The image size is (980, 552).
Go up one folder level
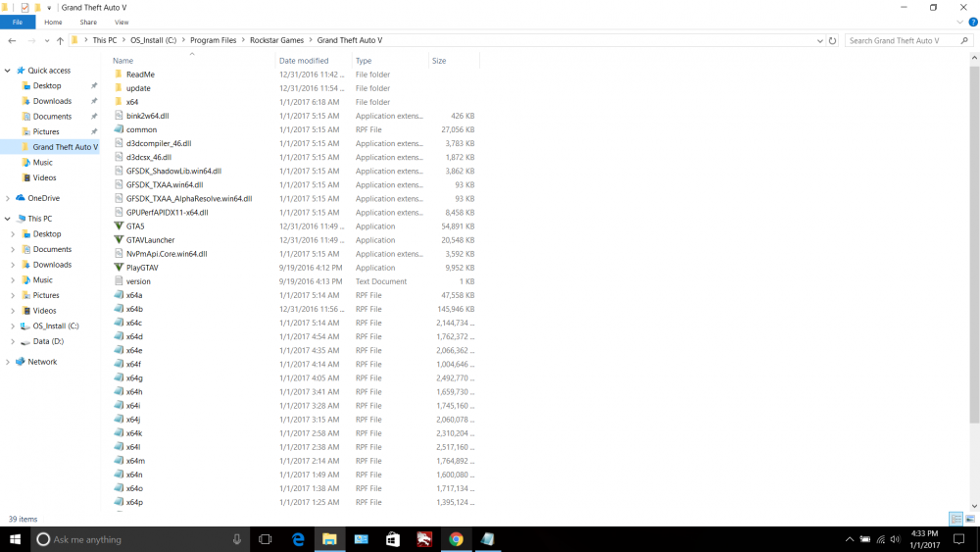tap(60, 40)
